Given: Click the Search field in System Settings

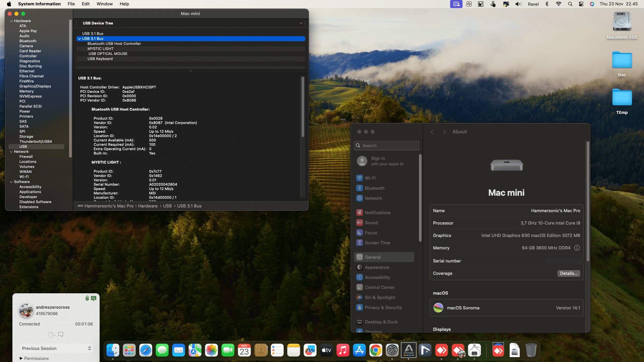Looking at the screenshot, I should click(x=386, y=145).
